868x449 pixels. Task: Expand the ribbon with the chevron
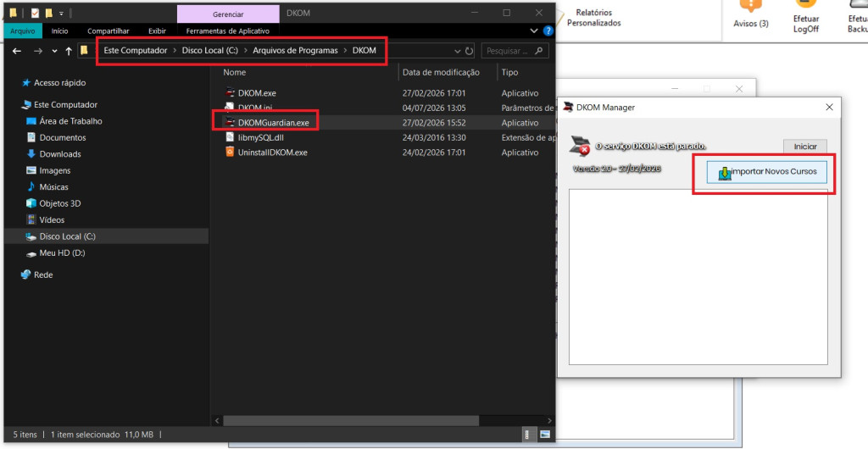coord(534,31)
